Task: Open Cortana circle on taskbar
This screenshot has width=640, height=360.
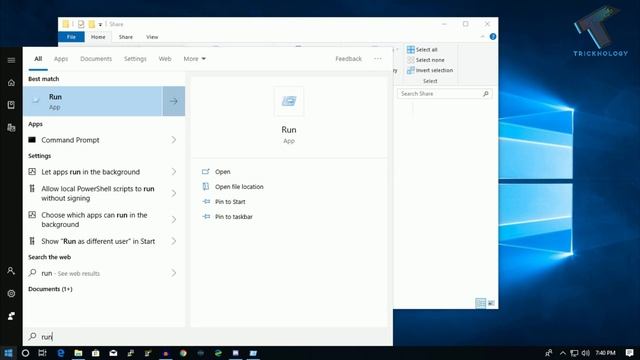Action: click(25, 353)
